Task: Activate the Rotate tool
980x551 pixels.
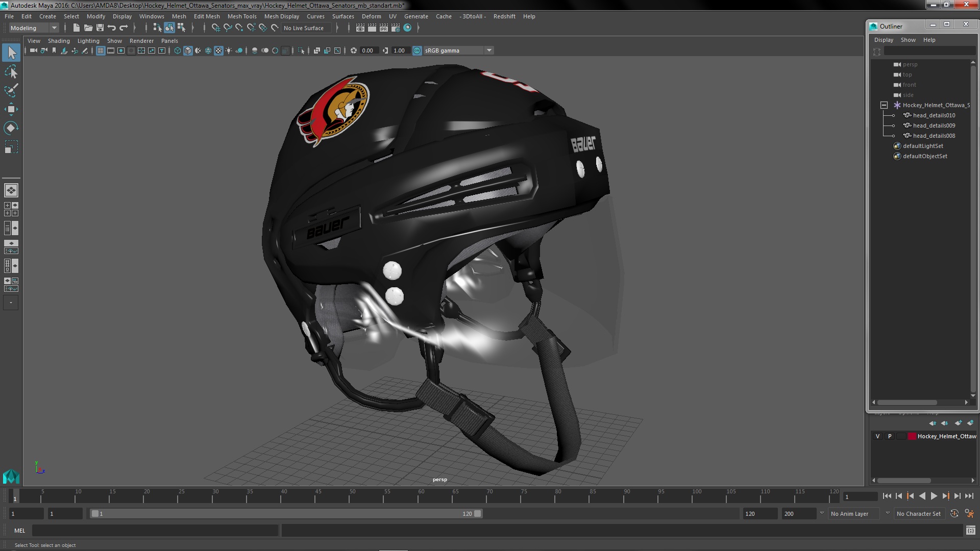Action: pyautogui.click(x=11, y=128)
